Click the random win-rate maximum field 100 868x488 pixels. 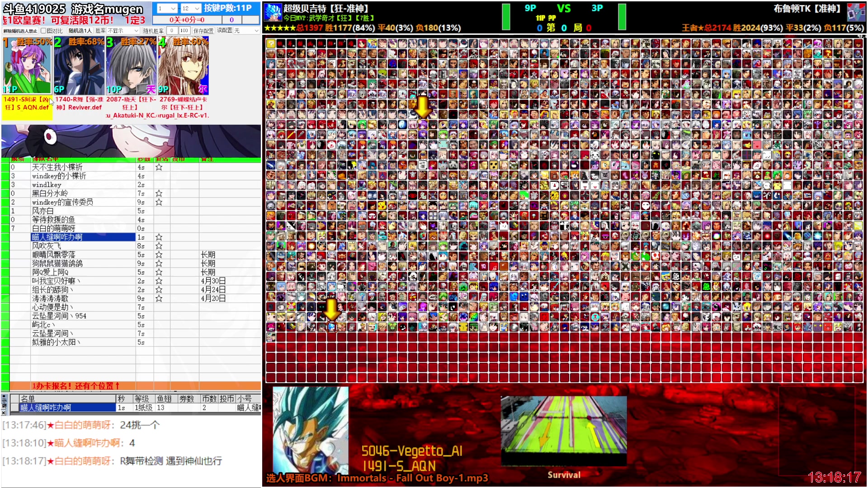(184, 31)
